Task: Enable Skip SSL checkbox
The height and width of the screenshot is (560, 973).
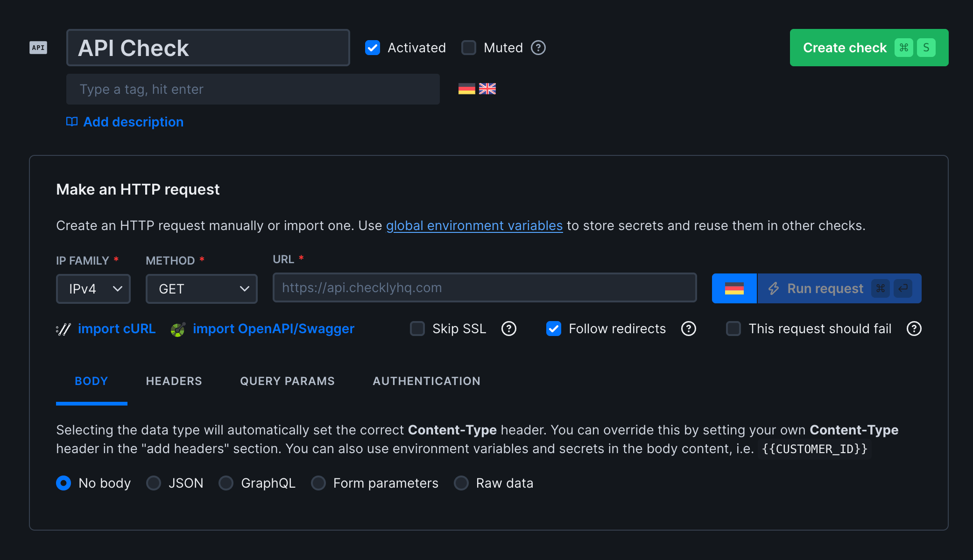Action: click(417, 329)
